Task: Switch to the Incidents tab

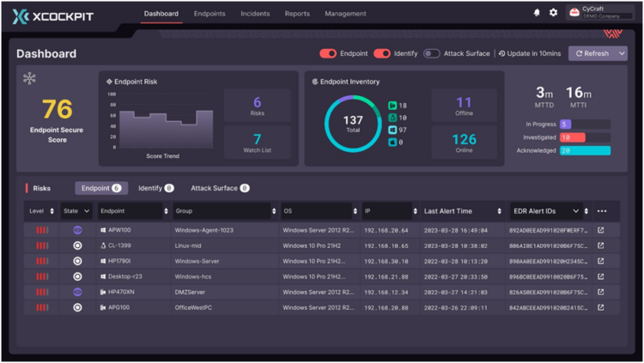Action: [255, 14]
